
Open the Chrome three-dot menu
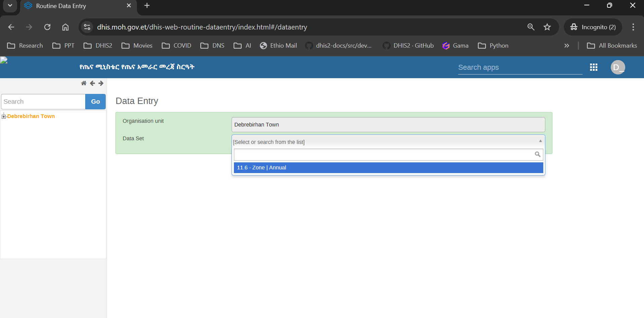[633, 27]
